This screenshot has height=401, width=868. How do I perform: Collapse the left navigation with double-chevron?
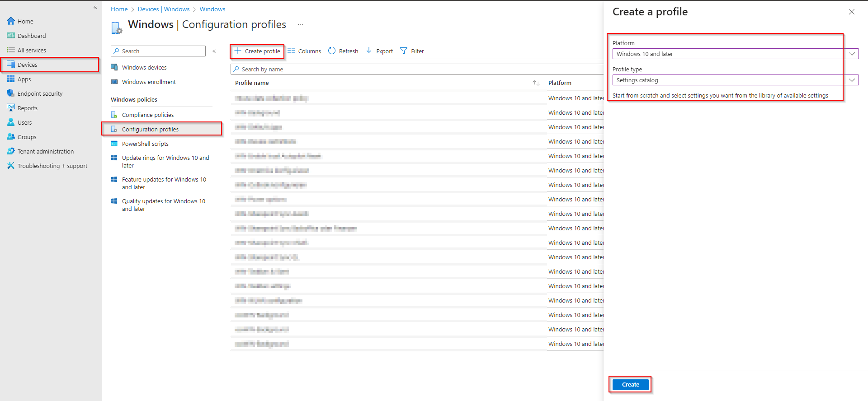coord(95,7)
